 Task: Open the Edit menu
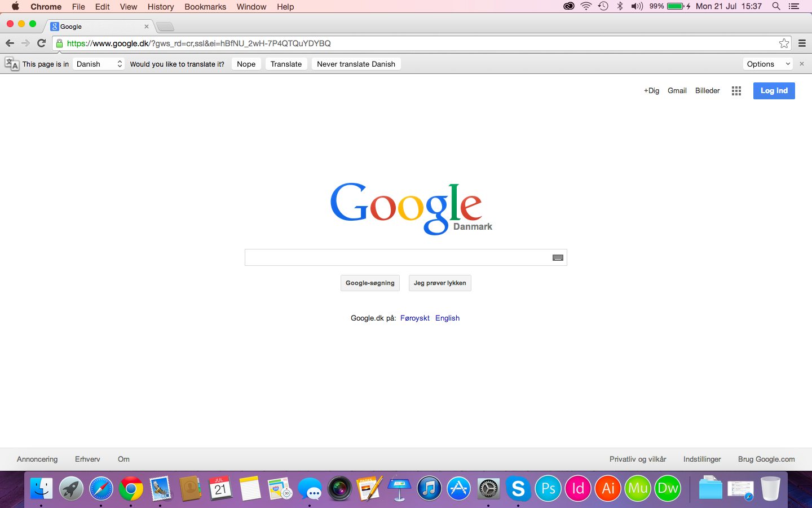102,7
